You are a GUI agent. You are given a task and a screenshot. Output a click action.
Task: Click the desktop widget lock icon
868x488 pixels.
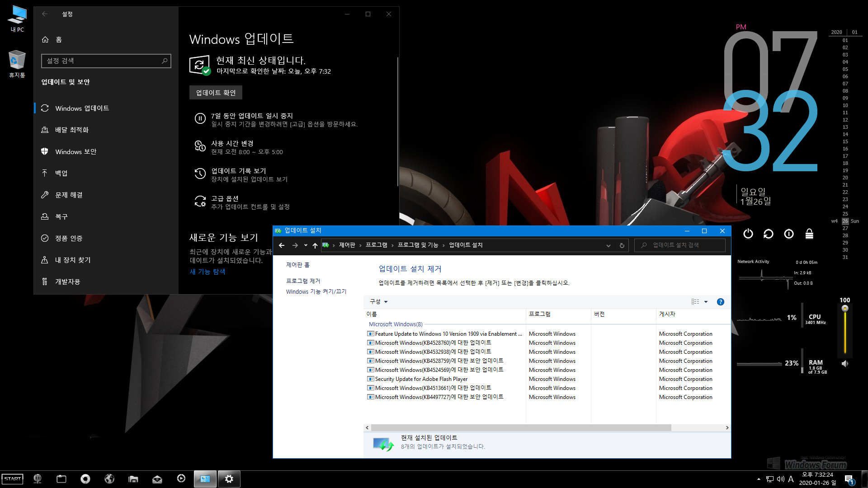pyautogui.click(x=809, y=234)
